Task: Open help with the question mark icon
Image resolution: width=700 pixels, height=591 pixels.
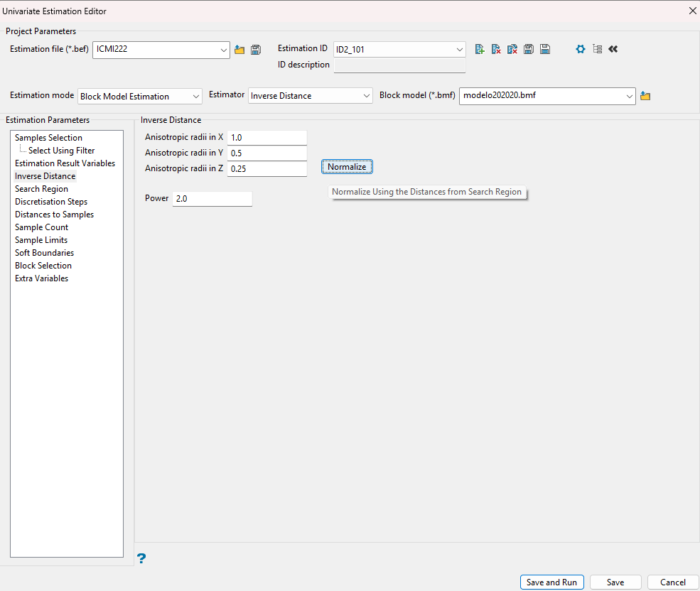Action: [141, 558]
